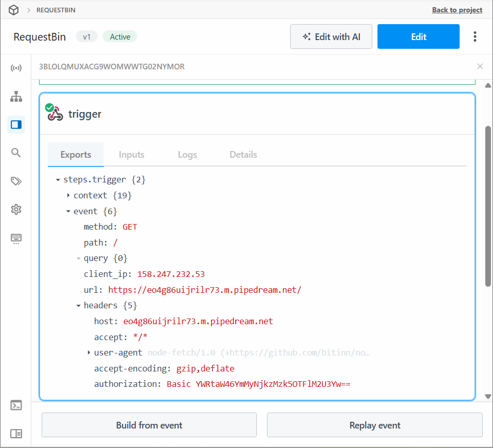Expand the context {19} node

point(68,196)
